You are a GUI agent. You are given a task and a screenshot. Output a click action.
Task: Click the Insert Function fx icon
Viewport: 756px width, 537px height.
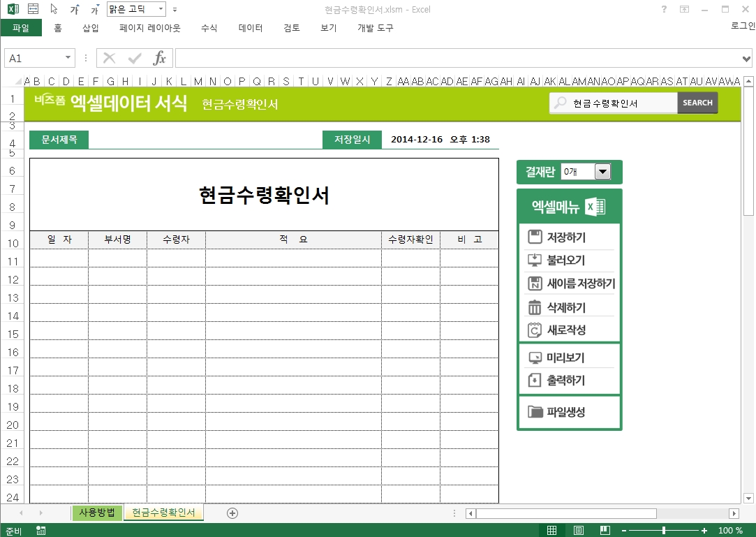click(159, 59)
